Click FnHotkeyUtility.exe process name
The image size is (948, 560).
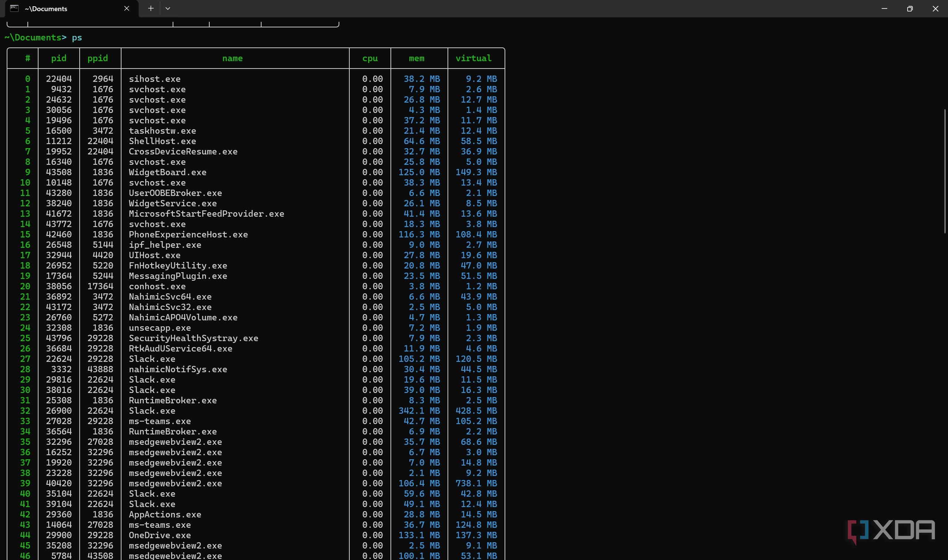(178, 266)
